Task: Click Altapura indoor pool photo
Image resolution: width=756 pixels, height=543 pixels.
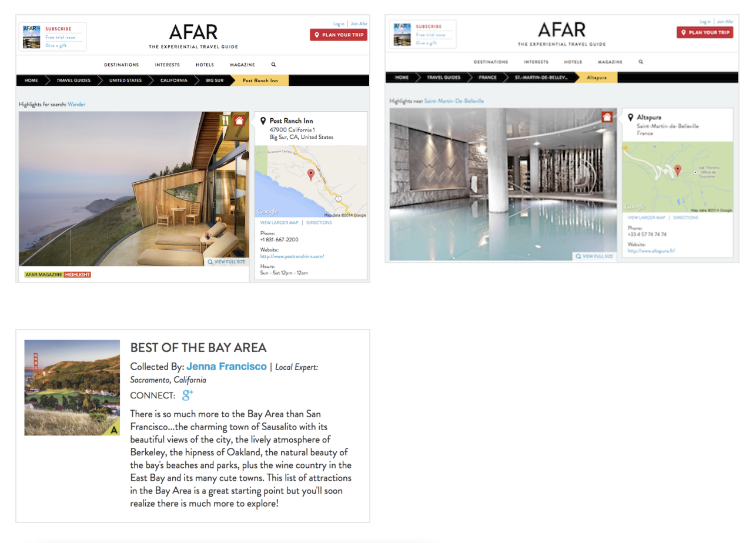Action: tap(503, 185)
